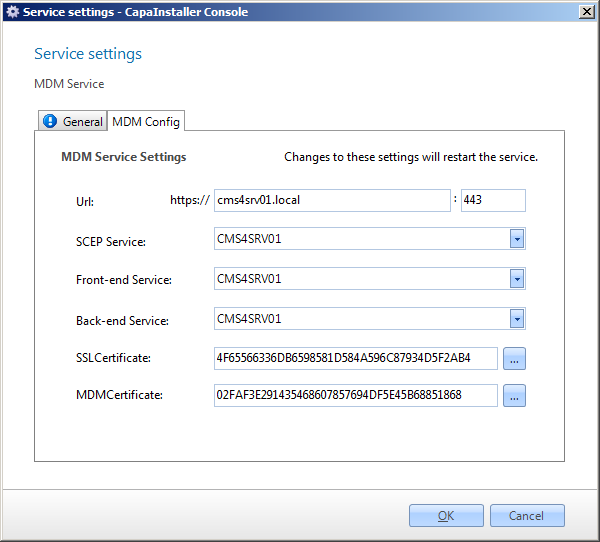The width and height of the screenshot is (600, 542).
Task: Click the 'SCEP Service:' label
Action: 111,242
